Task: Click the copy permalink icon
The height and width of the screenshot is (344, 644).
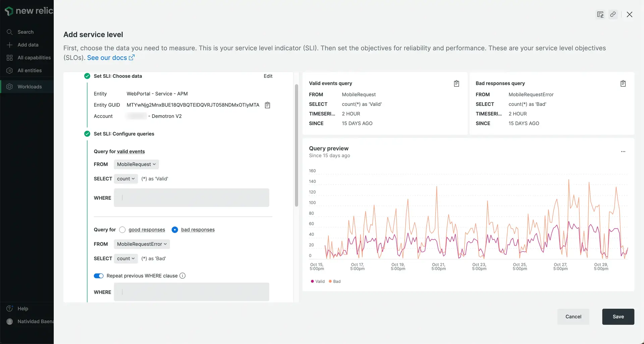Action: (x=613, y=14)
